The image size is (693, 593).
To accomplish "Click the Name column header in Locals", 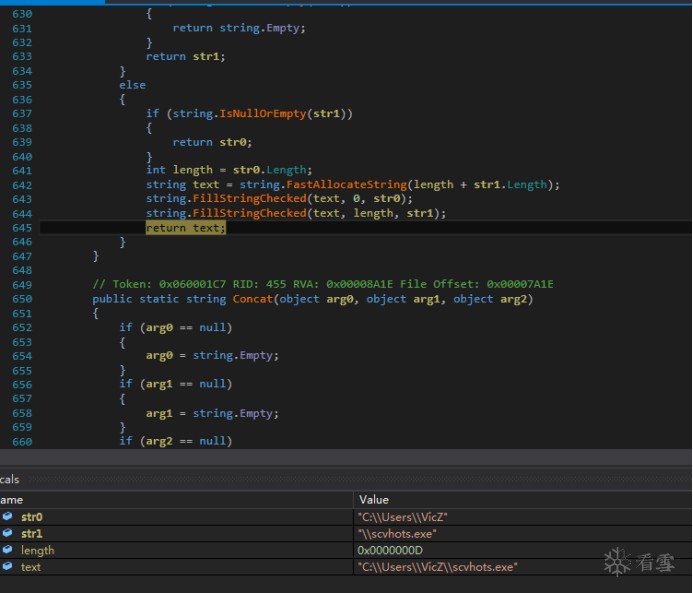I will coord(11,500).
